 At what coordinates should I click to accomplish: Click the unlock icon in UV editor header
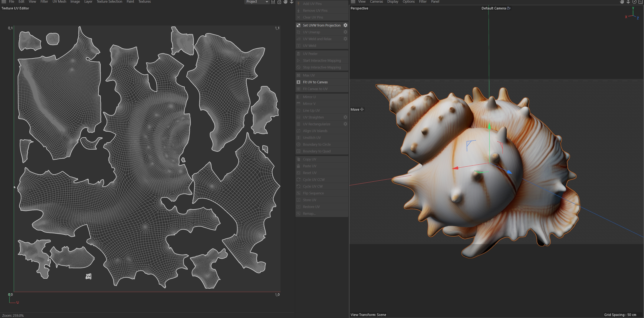[279, 2]
